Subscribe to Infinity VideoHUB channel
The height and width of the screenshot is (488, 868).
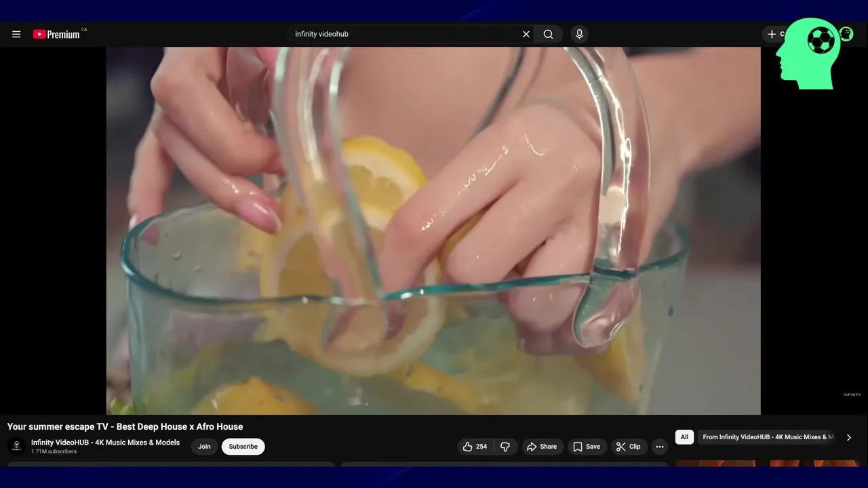243,447
